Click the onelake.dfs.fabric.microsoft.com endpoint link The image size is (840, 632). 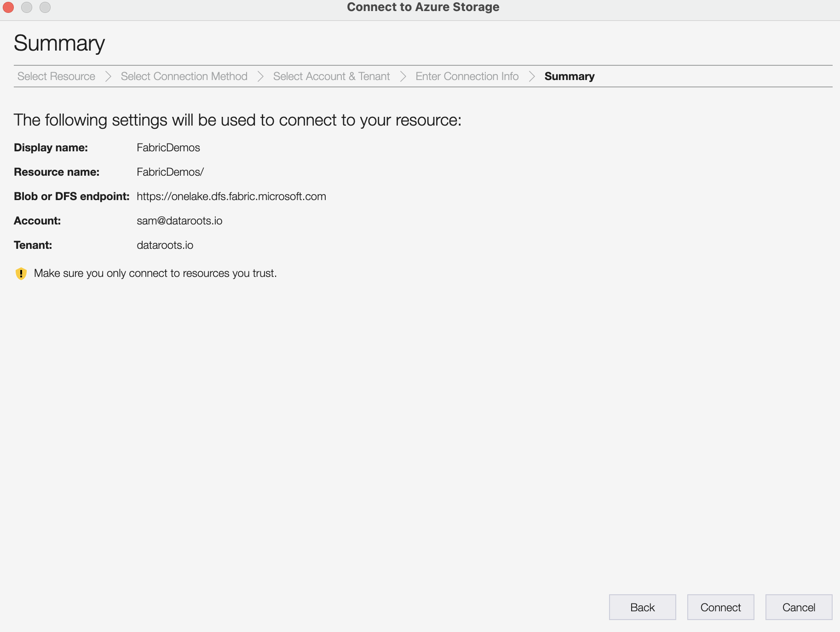pos(231,196)
